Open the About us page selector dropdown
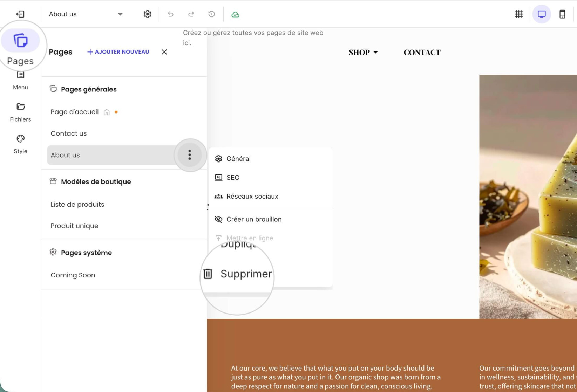 [x=86, y=14]
